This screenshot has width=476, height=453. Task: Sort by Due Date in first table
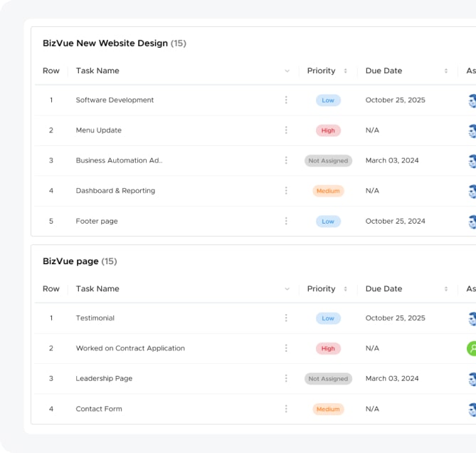pyautogui.click(x=446, y=71)
